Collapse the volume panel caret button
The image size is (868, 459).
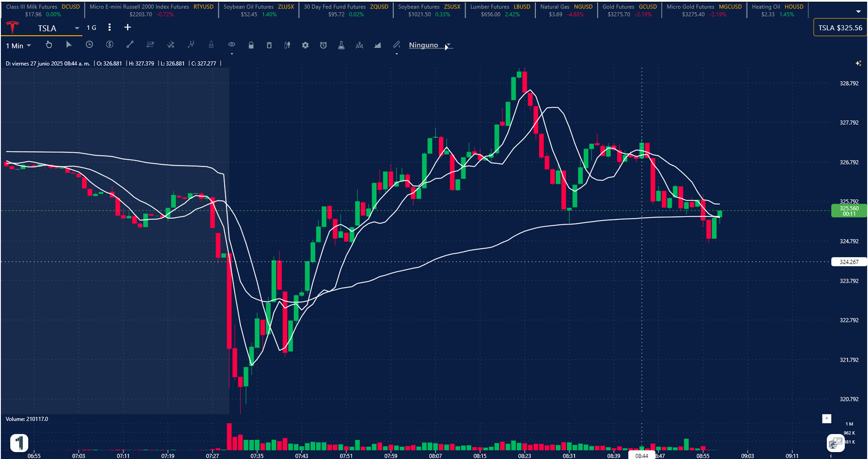pyautogui.click(x=826, y=419)
